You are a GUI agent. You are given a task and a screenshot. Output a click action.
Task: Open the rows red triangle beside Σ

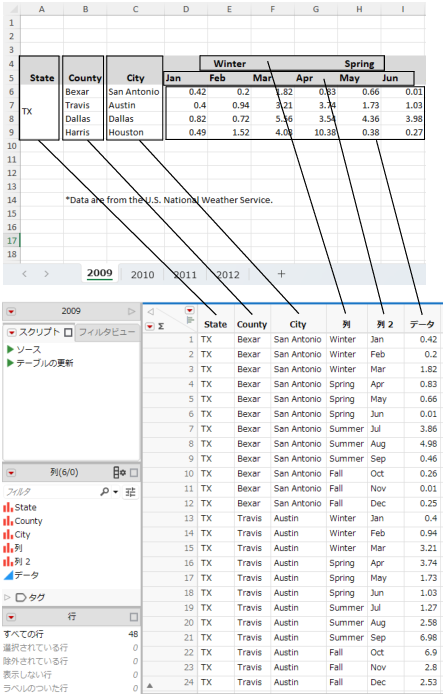click(150, 326)
